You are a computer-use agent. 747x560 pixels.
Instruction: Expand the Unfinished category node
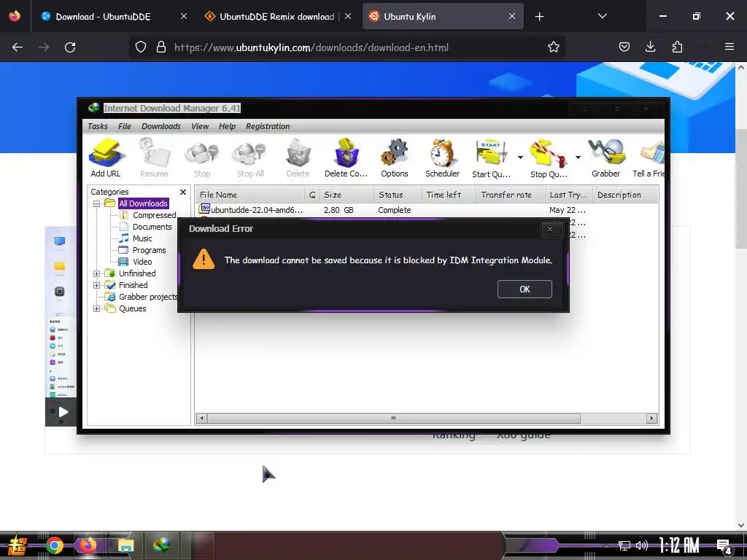tap(97, 273)
